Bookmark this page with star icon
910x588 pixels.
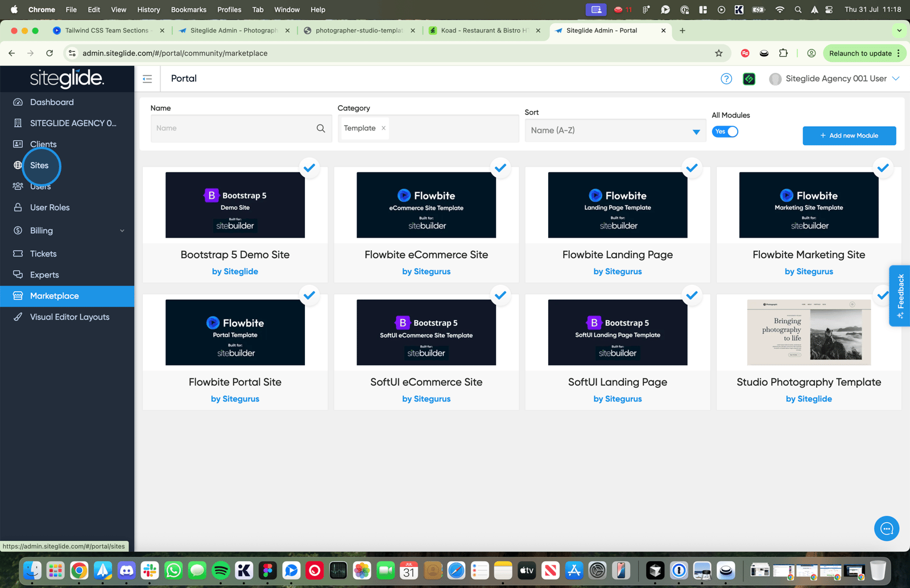[719, 53]
